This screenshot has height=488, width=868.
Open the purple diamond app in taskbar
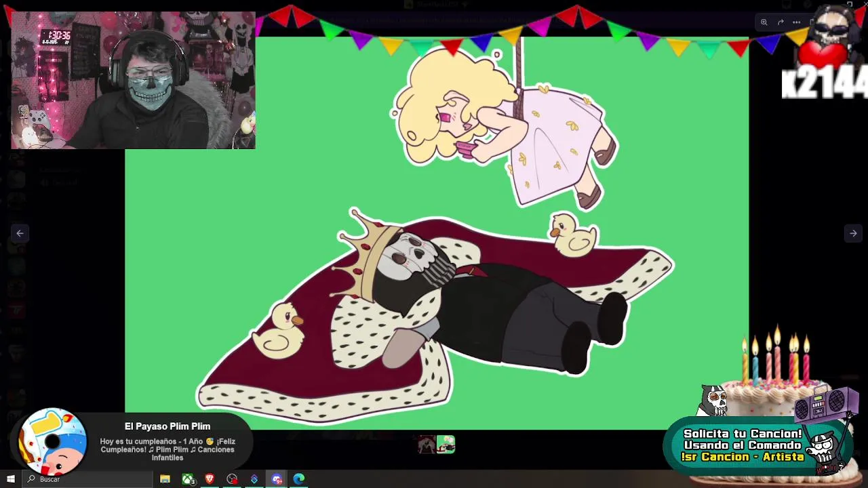tap(254, 479)
